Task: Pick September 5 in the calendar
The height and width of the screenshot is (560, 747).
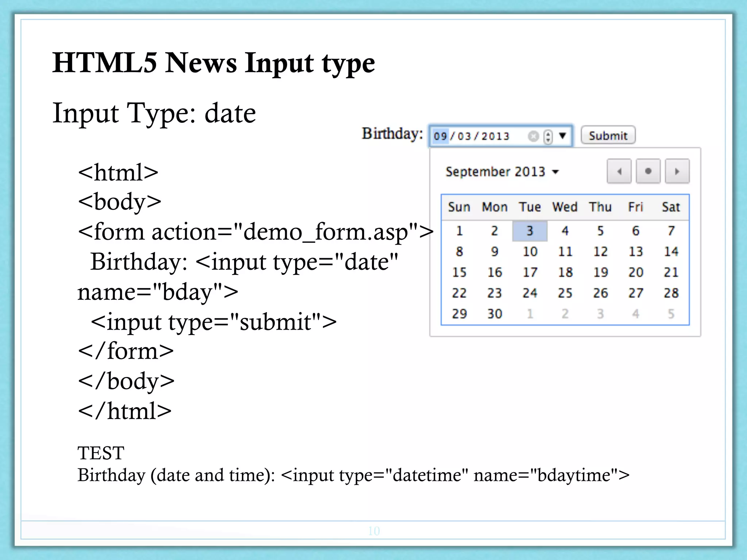Action: (x=600, y=231)
